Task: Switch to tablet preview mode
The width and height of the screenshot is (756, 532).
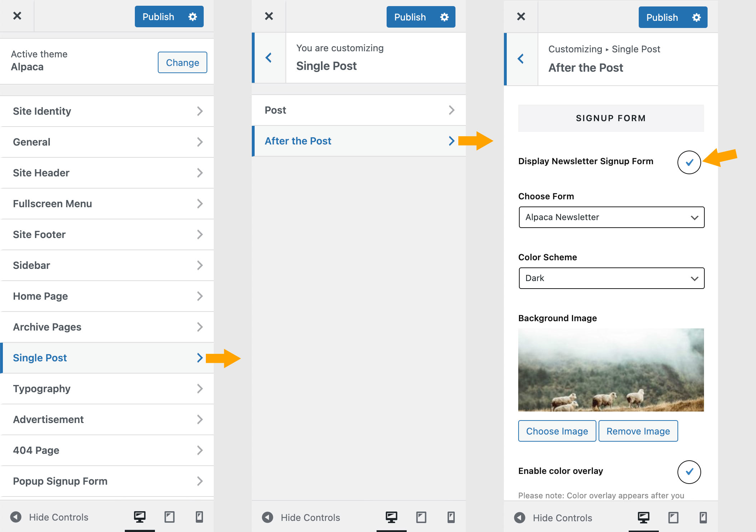Action: (170, 517)
